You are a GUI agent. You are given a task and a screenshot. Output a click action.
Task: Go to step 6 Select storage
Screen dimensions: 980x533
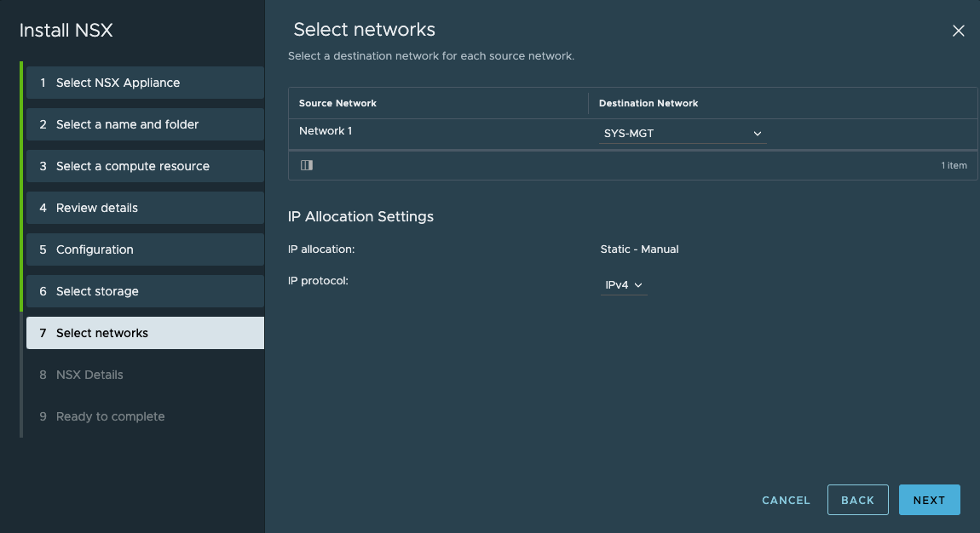point(145,291)
